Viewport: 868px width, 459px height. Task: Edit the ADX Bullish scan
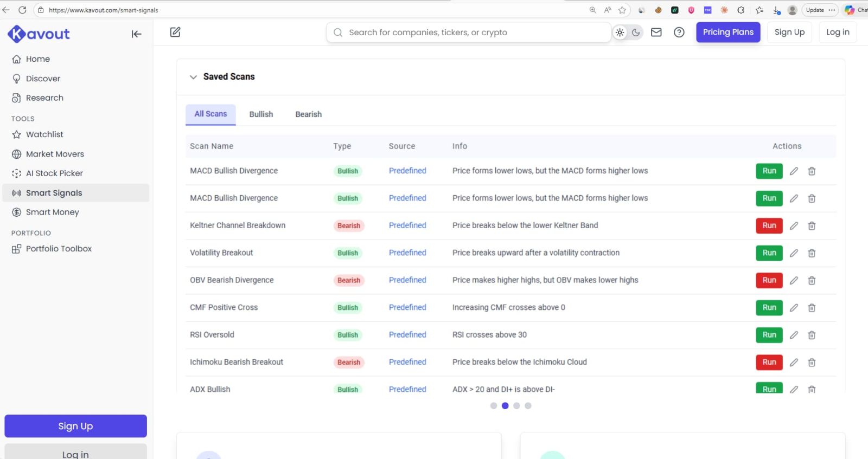[794, 389]
